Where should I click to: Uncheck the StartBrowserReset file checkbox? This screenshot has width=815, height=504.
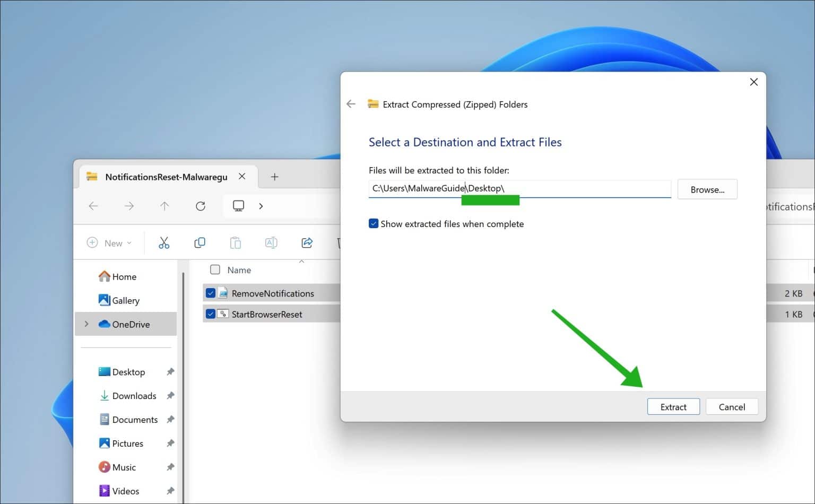pos(211,314)
